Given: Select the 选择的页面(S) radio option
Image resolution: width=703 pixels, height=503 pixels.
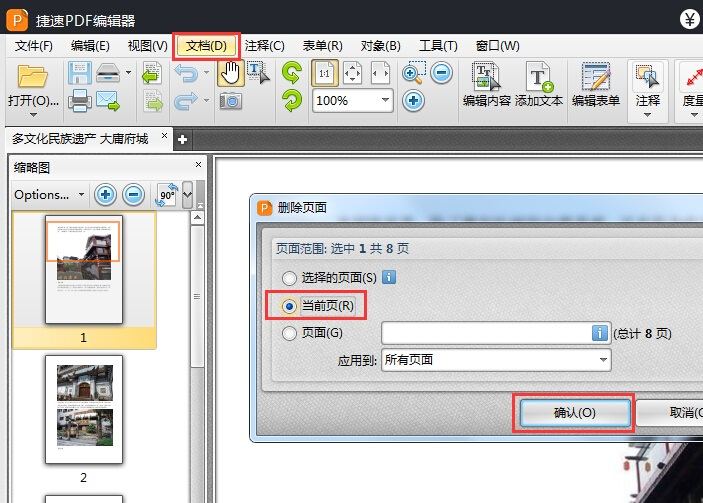Looking at the screenshot, I should (289, 278).
